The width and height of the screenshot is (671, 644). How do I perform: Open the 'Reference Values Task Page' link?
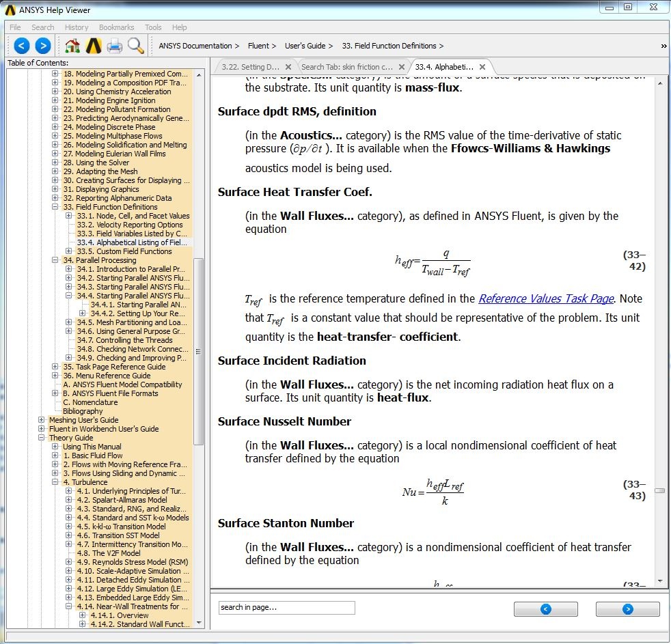point(546,298)
